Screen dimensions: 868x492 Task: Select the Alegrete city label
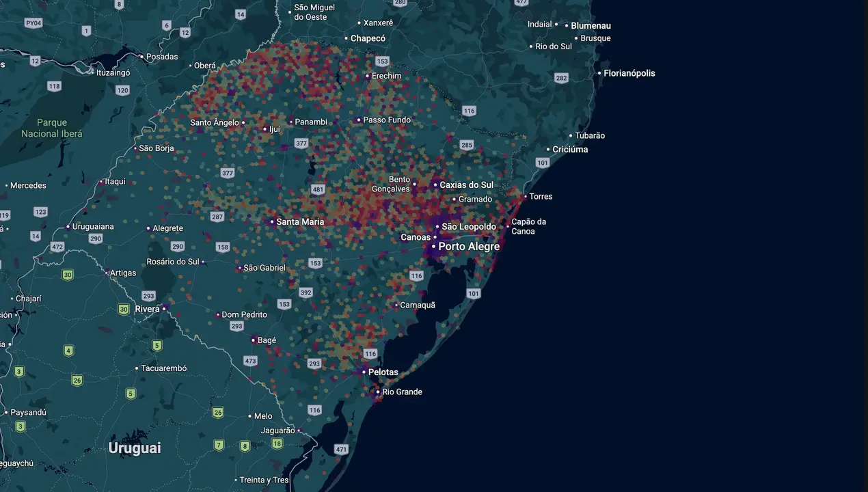[167, 228]
